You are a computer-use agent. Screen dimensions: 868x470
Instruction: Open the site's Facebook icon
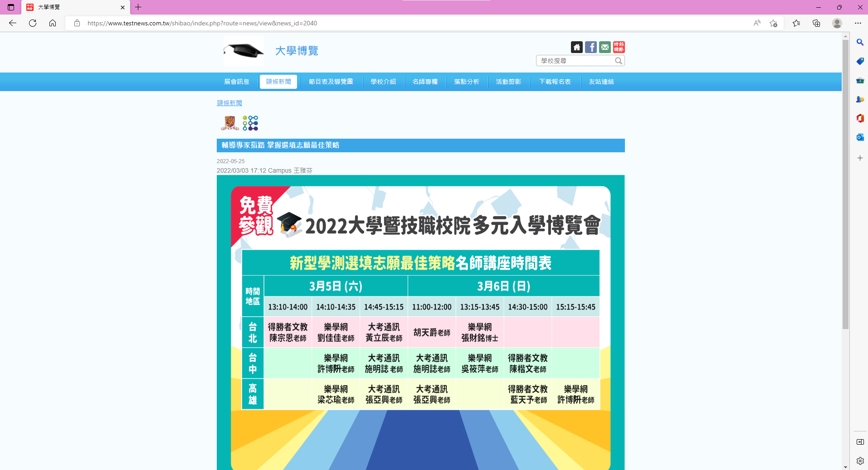coord(591,47)
